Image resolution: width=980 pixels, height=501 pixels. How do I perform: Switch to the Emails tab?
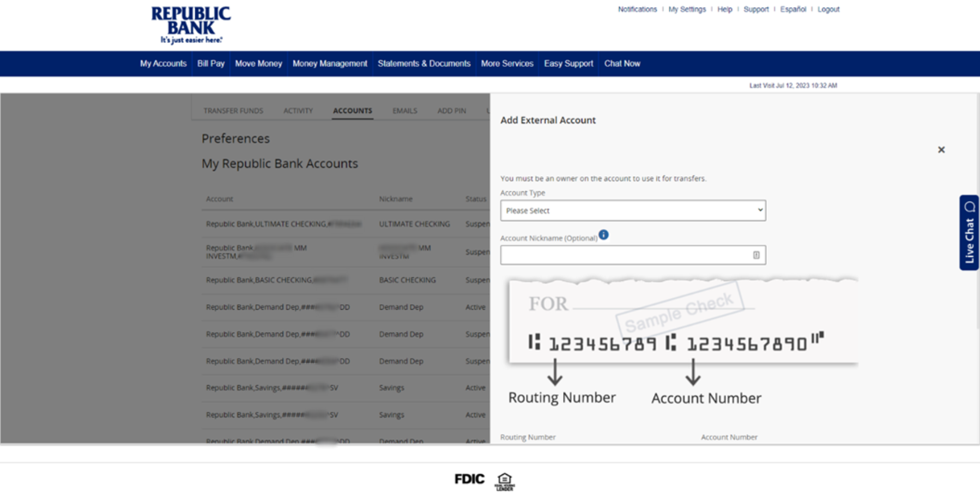[x=405, y=111]
